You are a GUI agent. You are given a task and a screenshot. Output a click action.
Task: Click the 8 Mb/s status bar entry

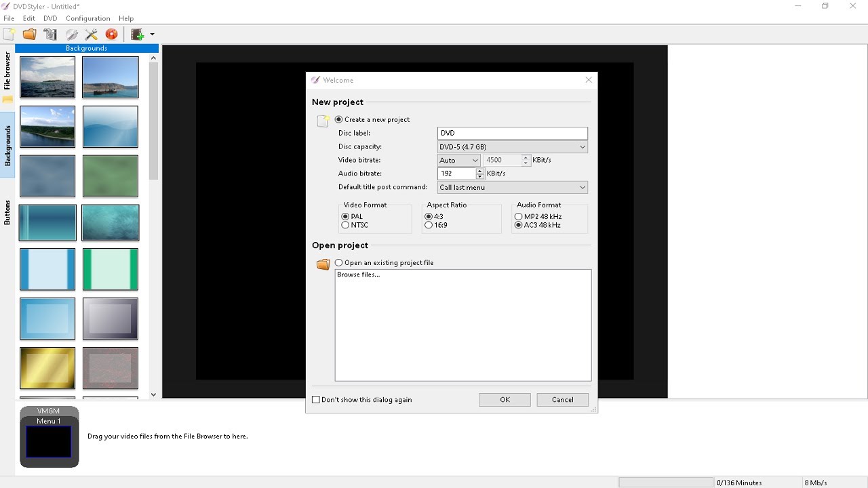815,483
